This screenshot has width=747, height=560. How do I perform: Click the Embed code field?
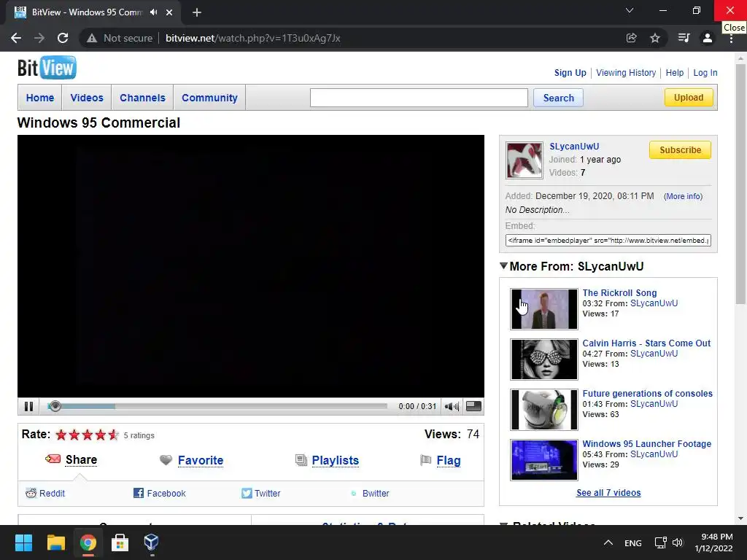point(608,241)
